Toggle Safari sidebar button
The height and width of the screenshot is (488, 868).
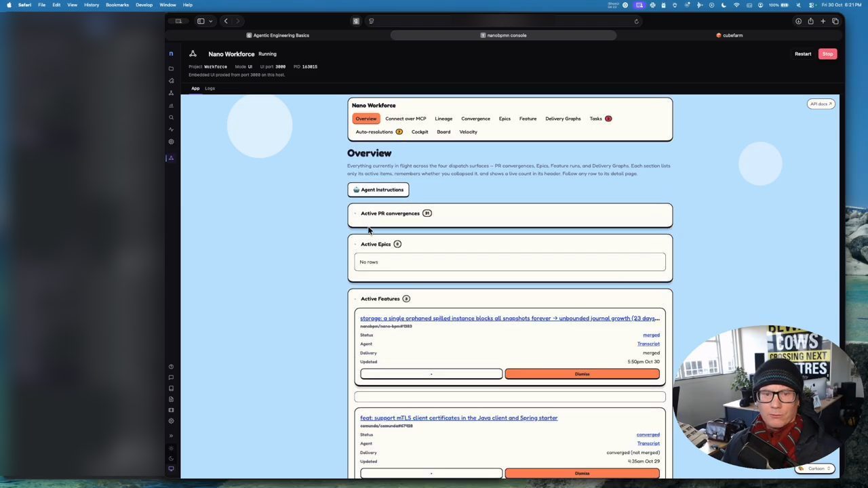point(201,22)
